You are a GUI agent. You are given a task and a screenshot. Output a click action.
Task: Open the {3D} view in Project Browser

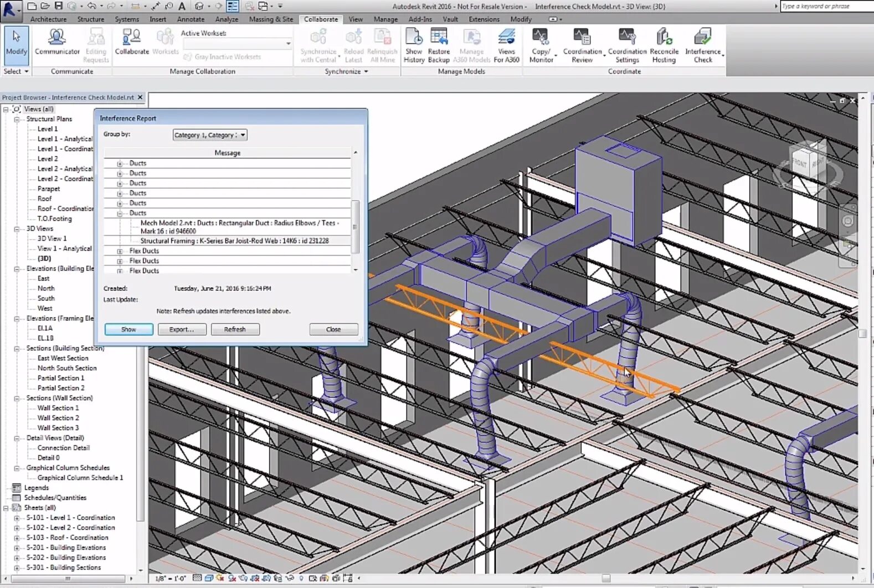44,259
